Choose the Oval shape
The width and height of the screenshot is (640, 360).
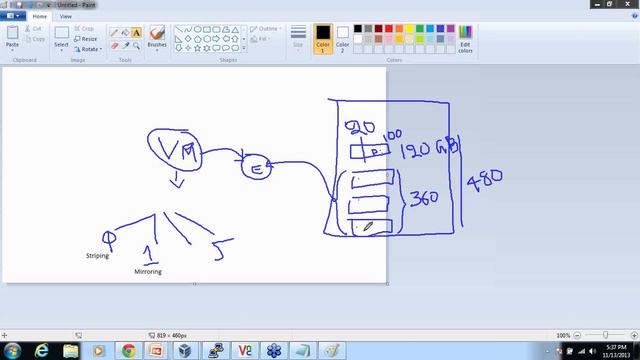pos(198,30)
